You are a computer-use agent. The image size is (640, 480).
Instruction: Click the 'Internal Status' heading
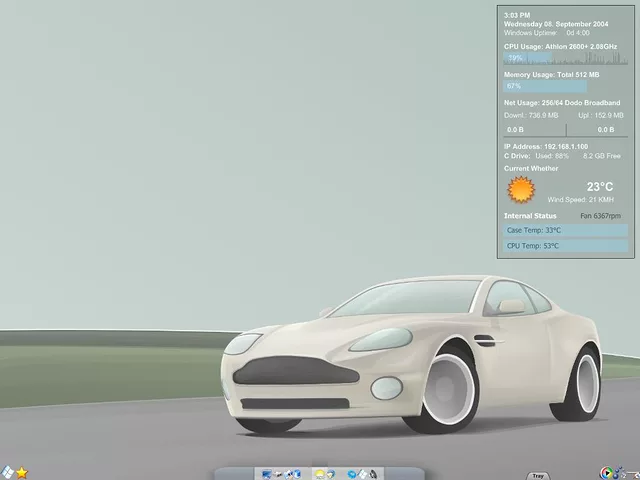point(530,216)
